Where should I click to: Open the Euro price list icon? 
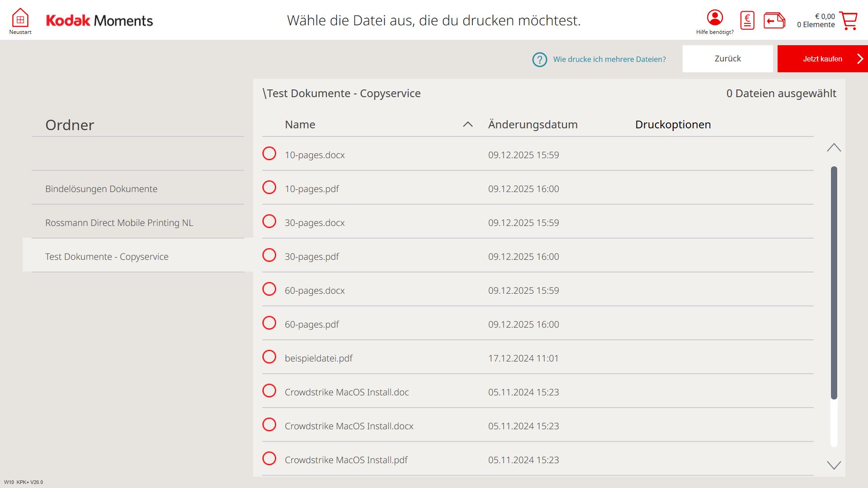pyautogui.click(x=747, y=20)
